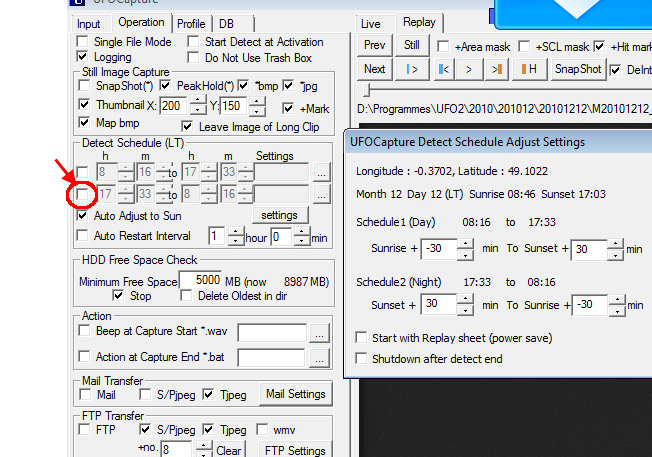Click the SnapShot button in Replay
Screen dimensions: 652x457
(x=578, y=69)
